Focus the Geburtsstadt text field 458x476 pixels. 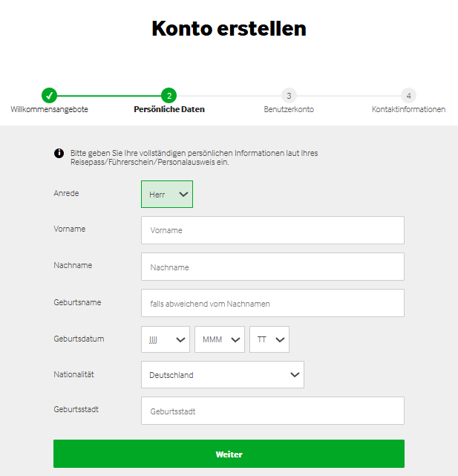coord(272,411)
